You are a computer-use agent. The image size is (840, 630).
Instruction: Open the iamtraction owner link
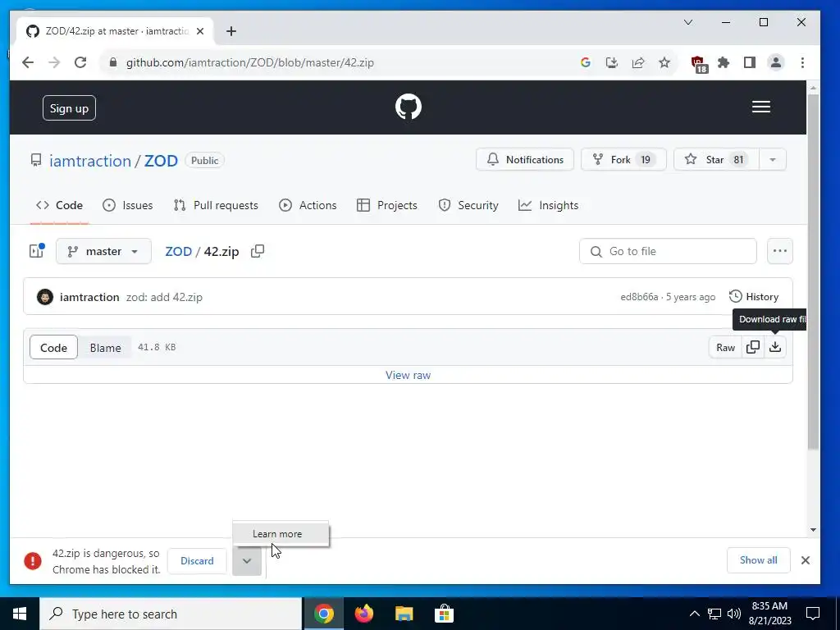(90, 161)
